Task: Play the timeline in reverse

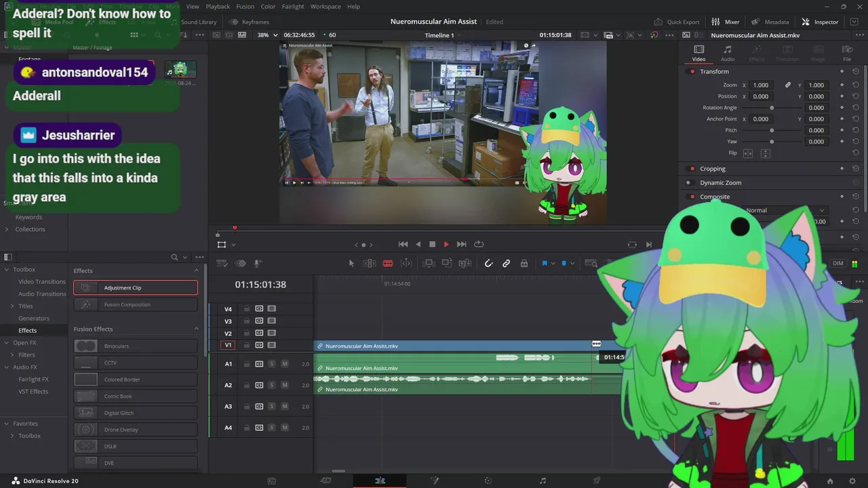Action: coord(418,244)
